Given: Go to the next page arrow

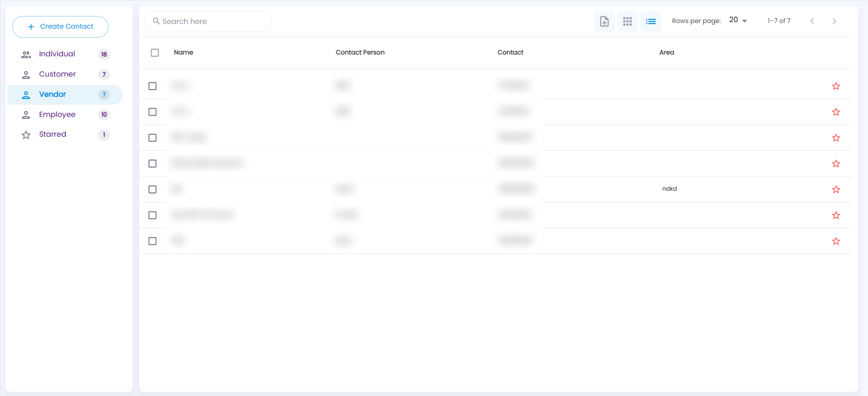Looking at the screenshot, I should coord(834,21).
